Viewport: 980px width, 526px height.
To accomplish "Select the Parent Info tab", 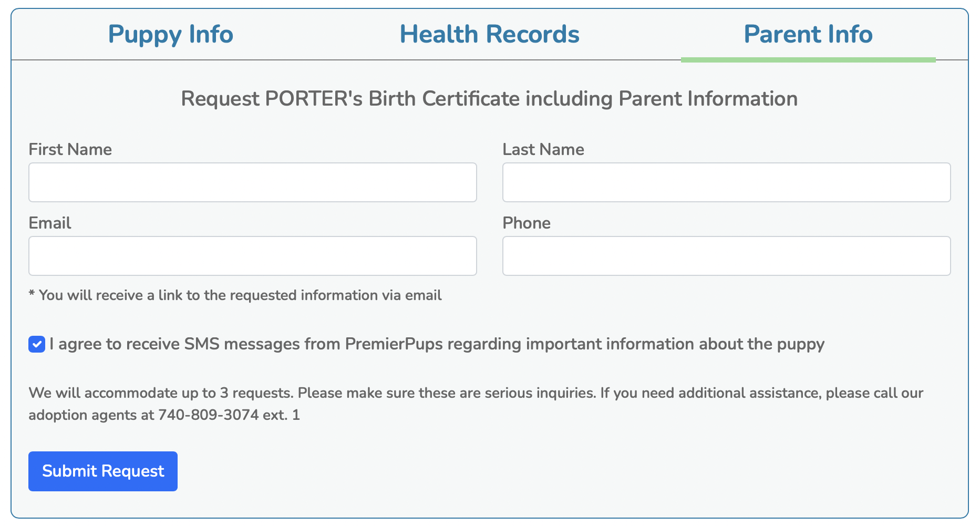I will (x=808, y=34).
